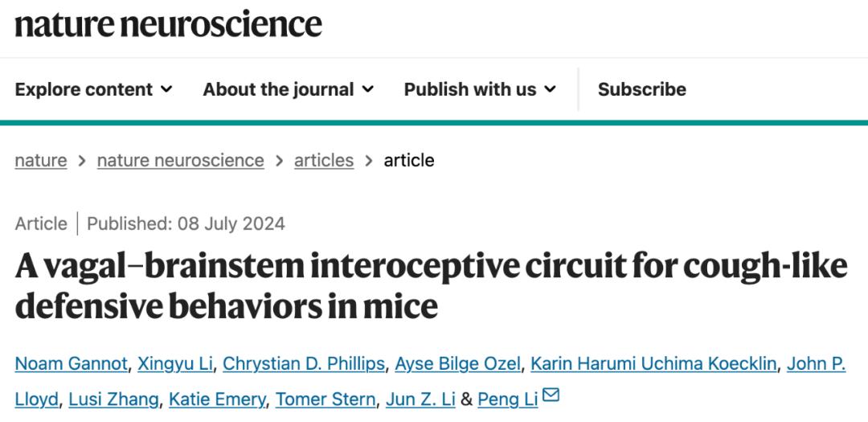Click the email envelope icon after Peng Li

pos(551,395)
